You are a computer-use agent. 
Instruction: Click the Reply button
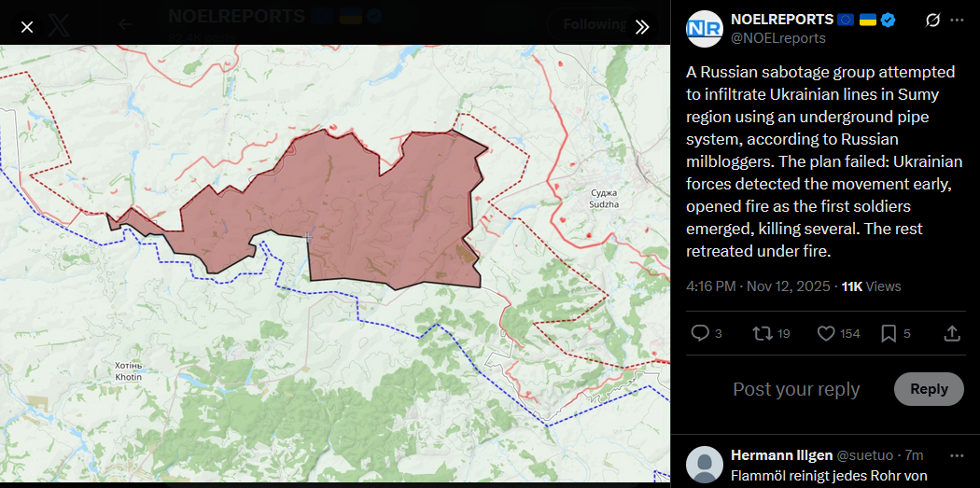929,389
